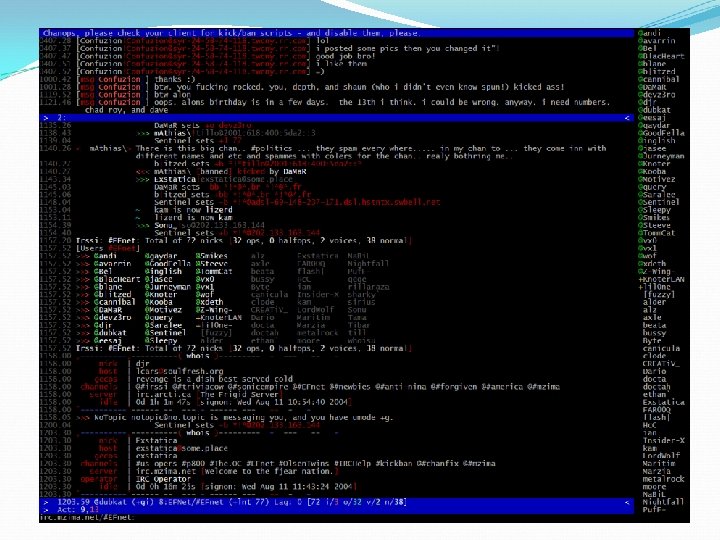Click "[signon: Wed Aug 11 11:43:24 2004]"
The height and width of the screenshot is (540, 720).
click(x=278, y=487)
